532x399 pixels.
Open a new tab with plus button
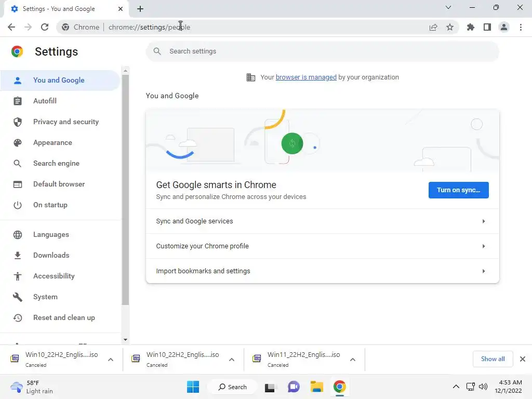click(x=140, y=9)
